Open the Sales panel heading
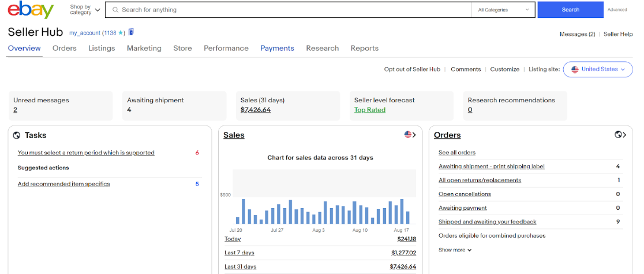This screenshot has height=274, width=644. [x=234, y=135]
